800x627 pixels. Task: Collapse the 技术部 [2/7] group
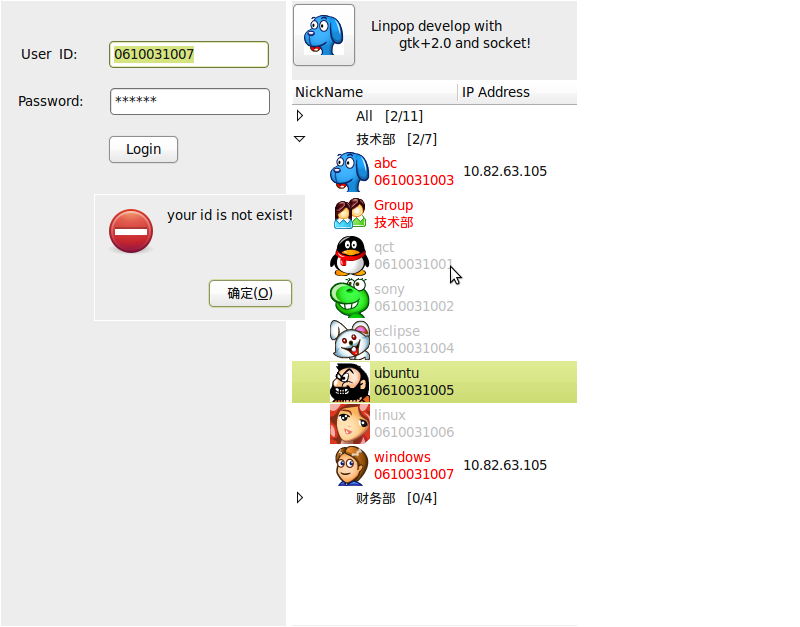coord(300,139)
